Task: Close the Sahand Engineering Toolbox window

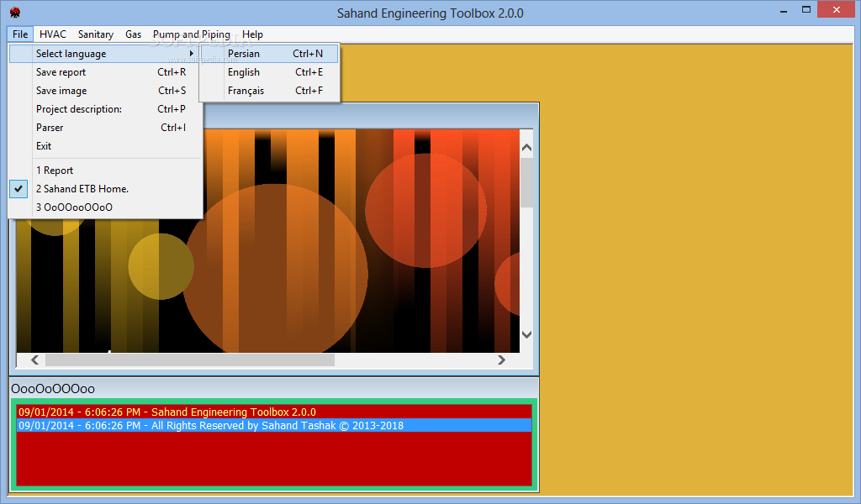Action: [837, 10]
